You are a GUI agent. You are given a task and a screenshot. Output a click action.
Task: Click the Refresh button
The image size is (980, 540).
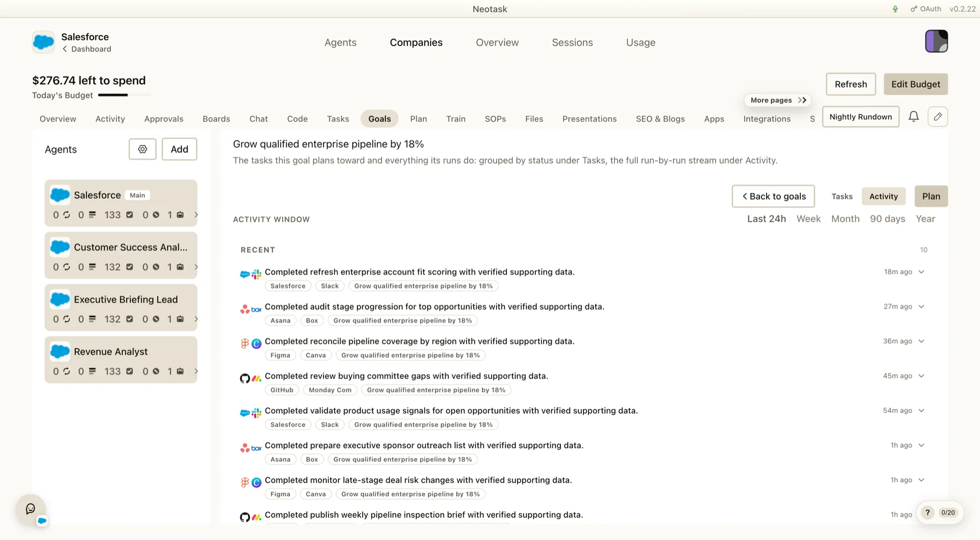[x=851, y=84]
